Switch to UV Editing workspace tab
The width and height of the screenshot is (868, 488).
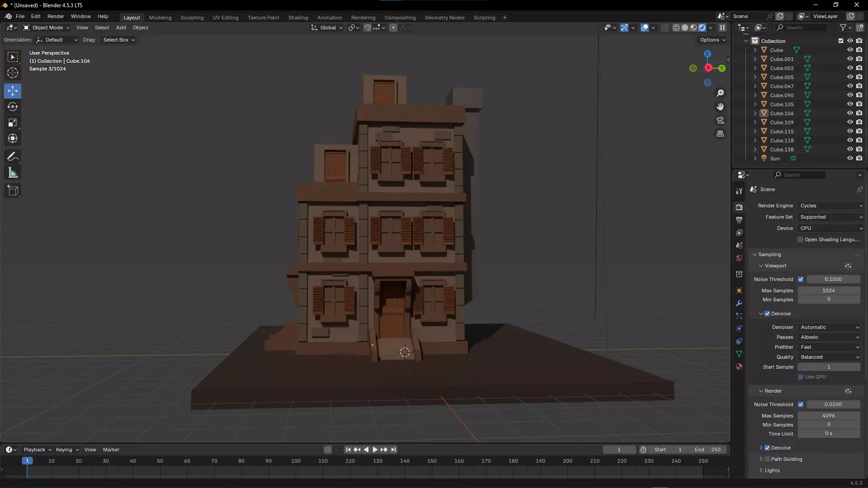(226, 18)
